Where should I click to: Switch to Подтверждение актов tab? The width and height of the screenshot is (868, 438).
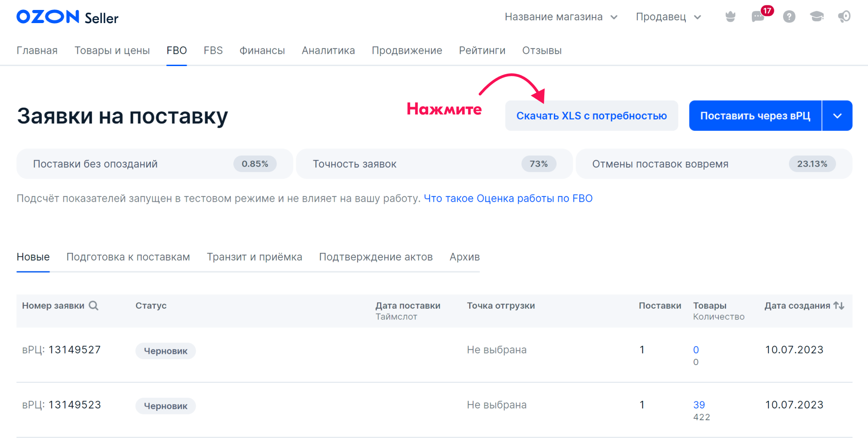tap(376, 257)
